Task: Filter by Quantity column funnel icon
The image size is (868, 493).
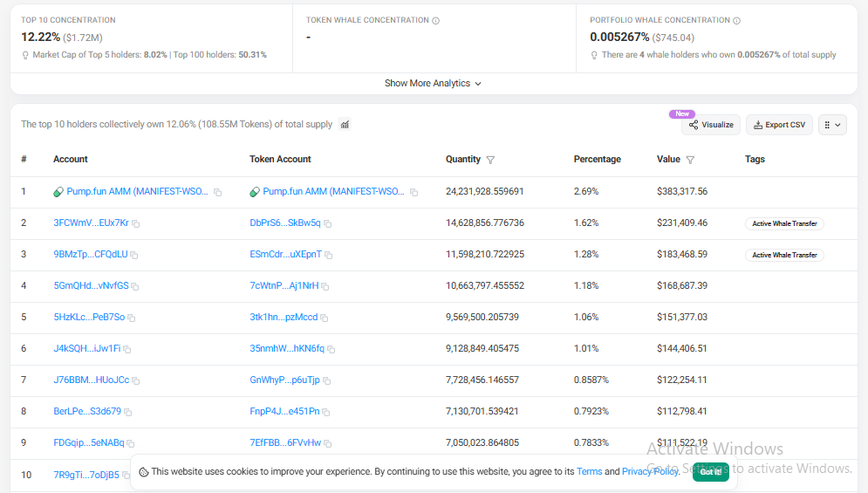Action: click(490, 160)
